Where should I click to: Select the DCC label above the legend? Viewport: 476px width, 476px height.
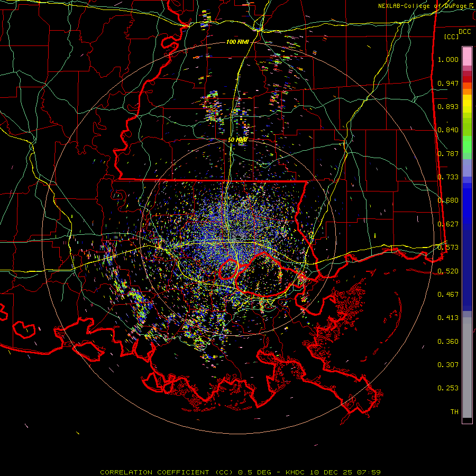coord(464,32)
